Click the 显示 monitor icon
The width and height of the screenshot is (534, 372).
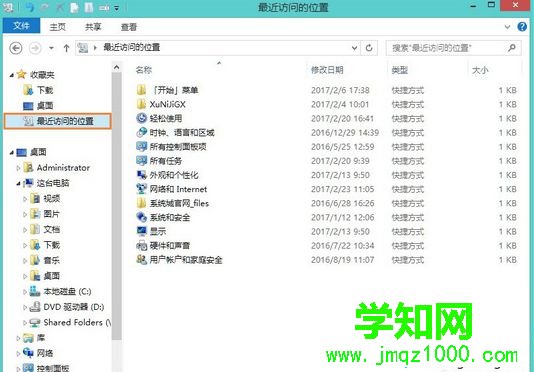coord(141,231)
